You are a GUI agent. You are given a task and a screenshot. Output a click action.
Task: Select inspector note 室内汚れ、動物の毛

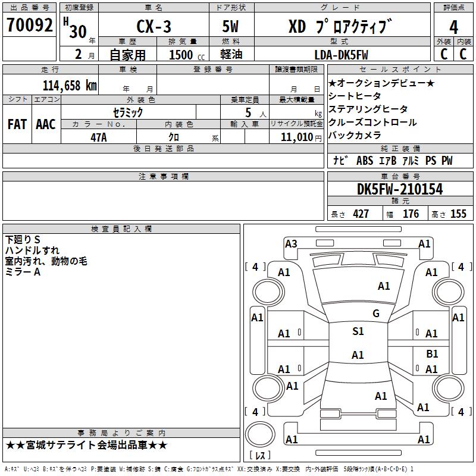(46, 261)
